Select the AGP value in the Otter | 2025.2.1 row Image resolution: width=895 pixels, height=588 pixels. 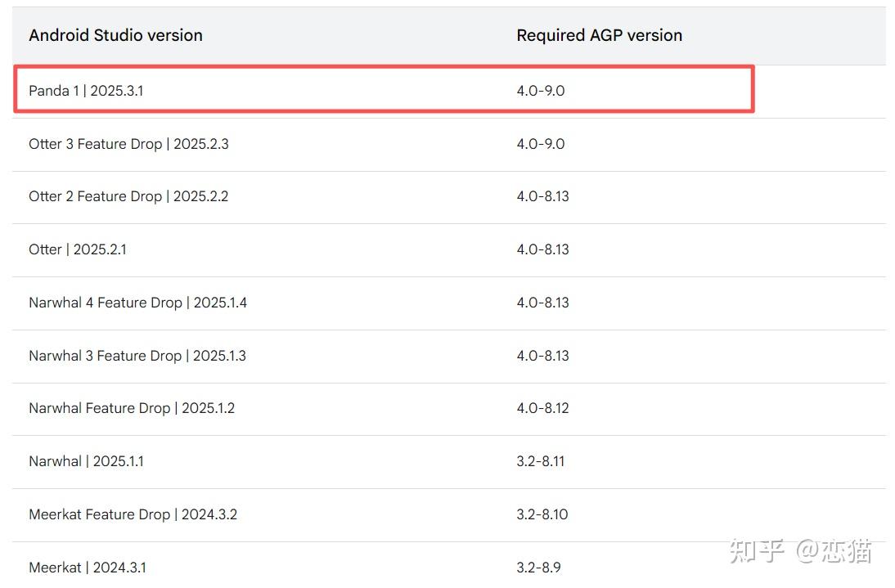543,249
